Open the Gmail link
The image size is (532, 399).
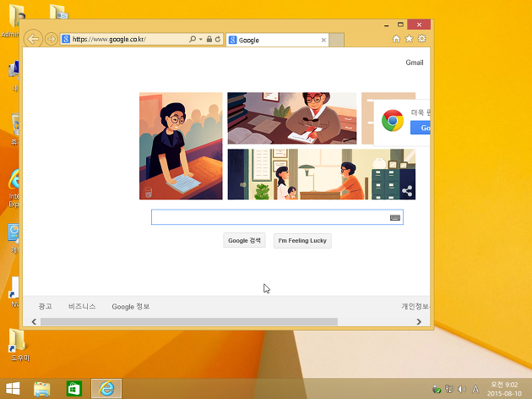tap(415, 63)
